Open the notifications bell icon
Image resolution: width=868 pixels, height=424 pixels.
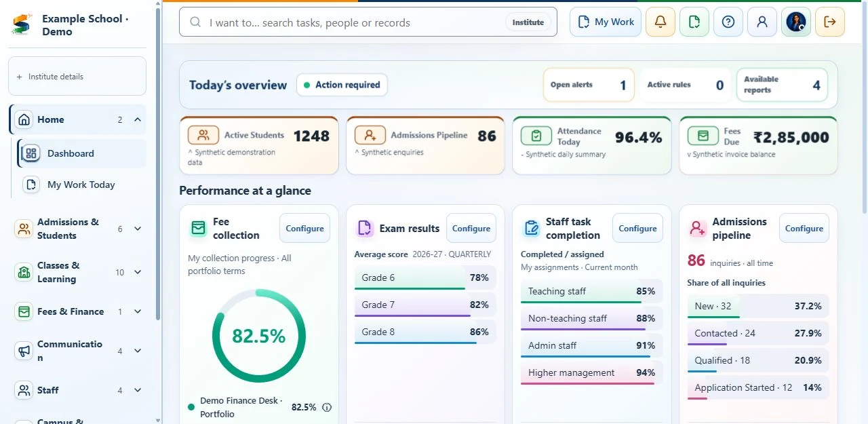660,22
